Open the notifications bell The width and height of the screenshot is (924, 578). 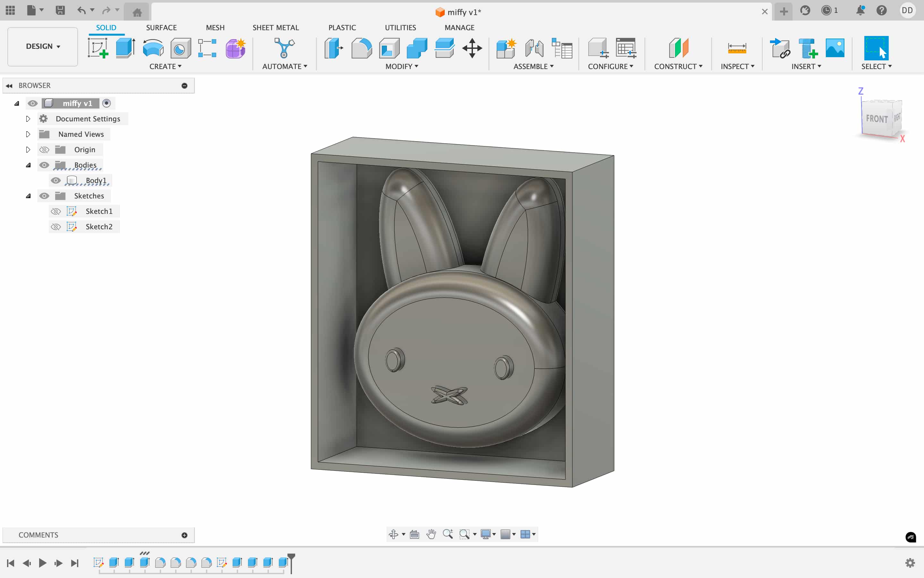pyautogui.click(x=860, y=10)
